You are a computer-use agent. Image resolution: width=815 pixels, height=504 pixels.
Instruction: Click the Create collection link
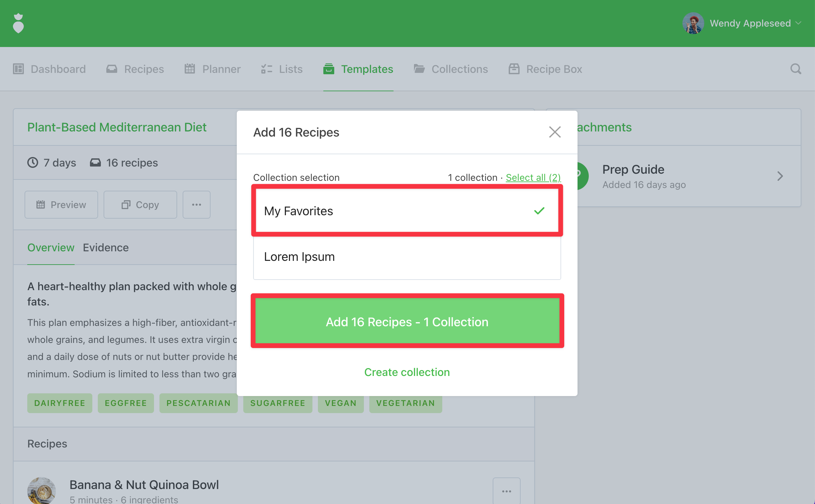[x=407, y=372]
